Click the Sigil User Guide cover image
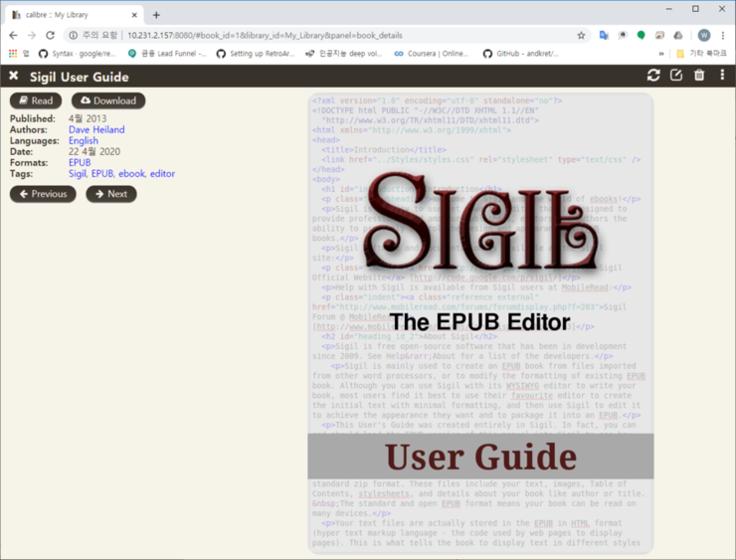Screen dimensions: 736x560 click(x=480, y=323)
